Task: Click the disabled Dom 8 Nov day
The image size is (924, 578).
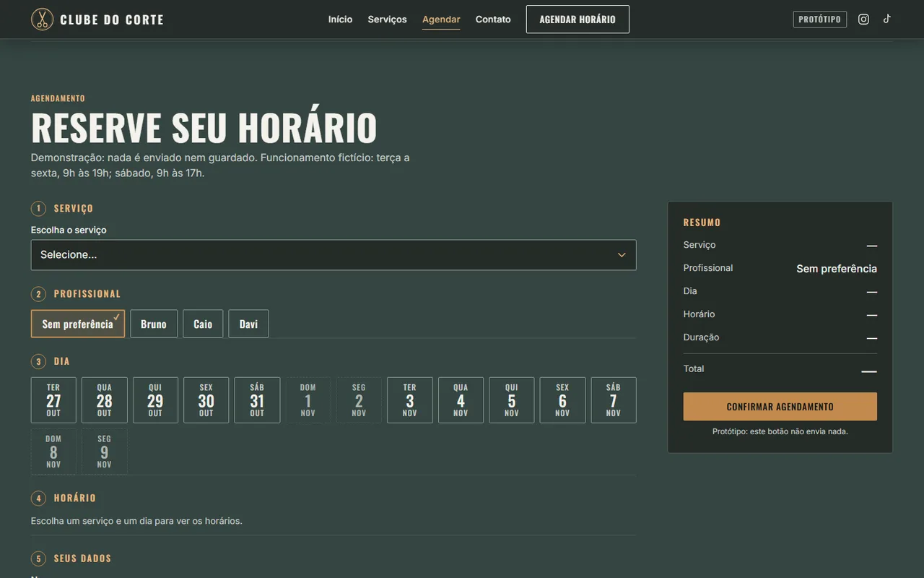Action: point(53,452)
